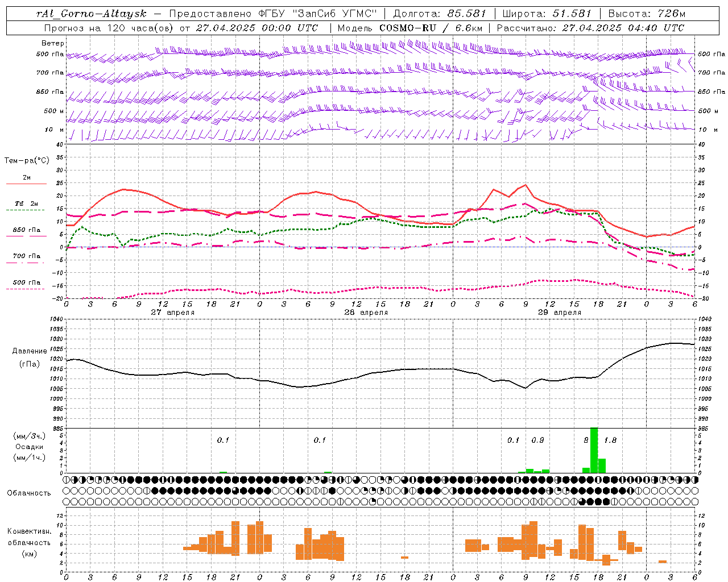Click the 'Давление' pressure panel label

[x=29, y=351]
